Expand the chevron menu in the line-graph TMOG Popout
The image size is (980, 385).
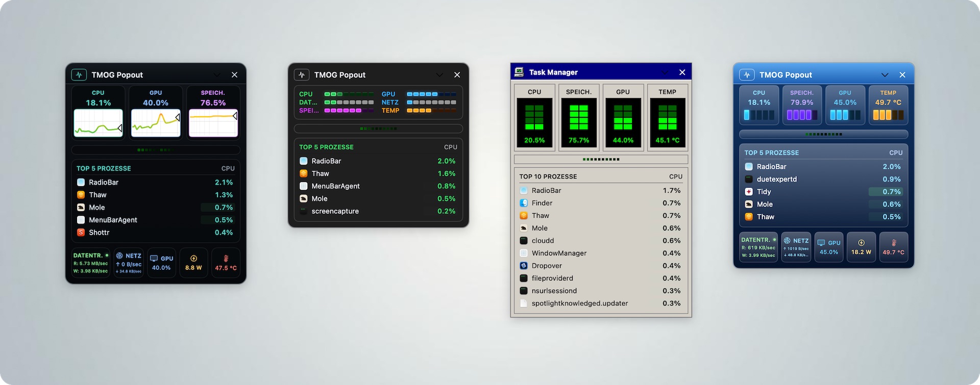tap(217, 75)
